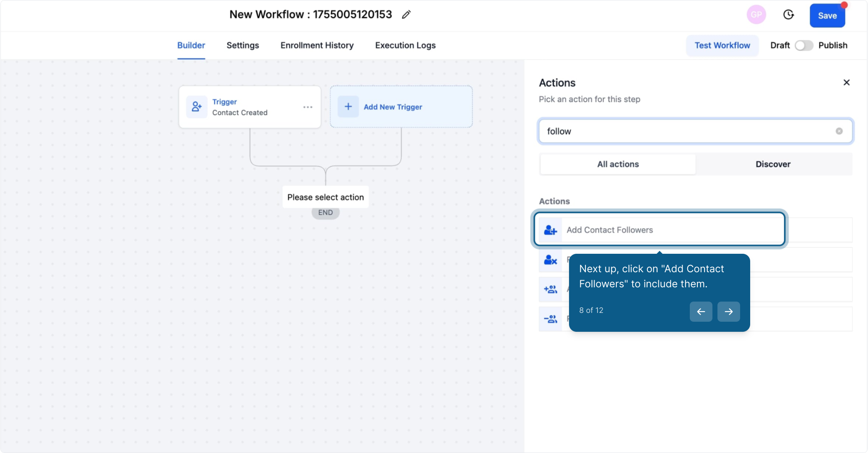Switch to the Builder tab

tap(191, 45)
